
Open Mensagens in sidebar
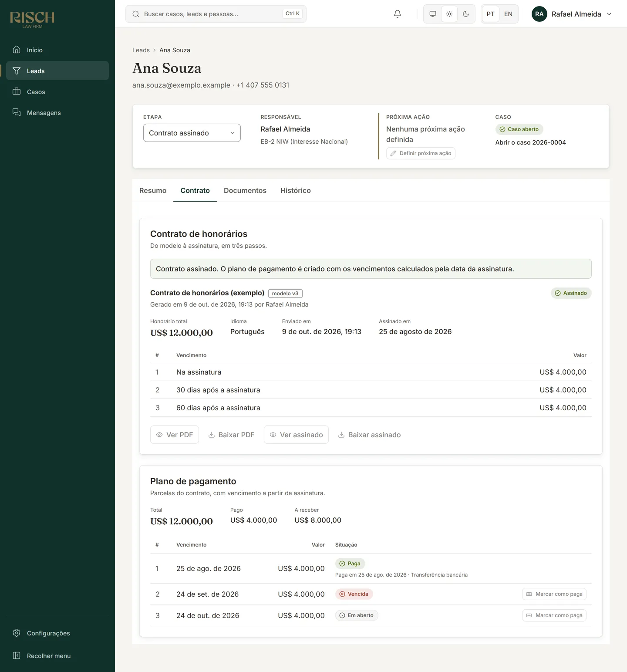(57, 112)
